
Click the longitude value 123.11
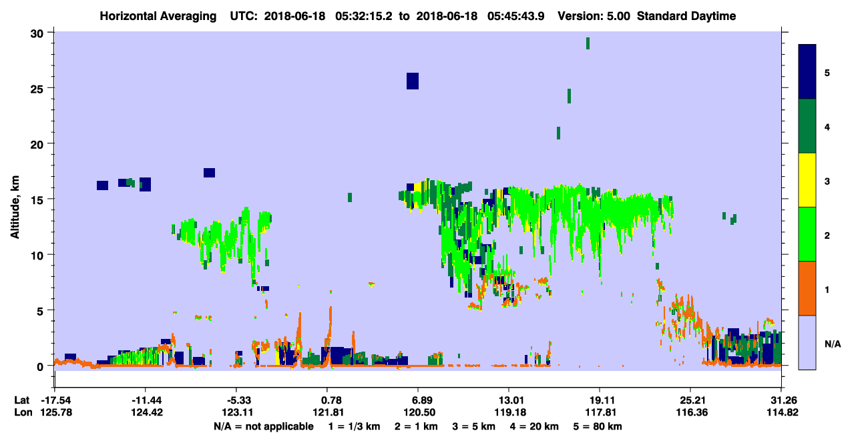pos(237,412)
